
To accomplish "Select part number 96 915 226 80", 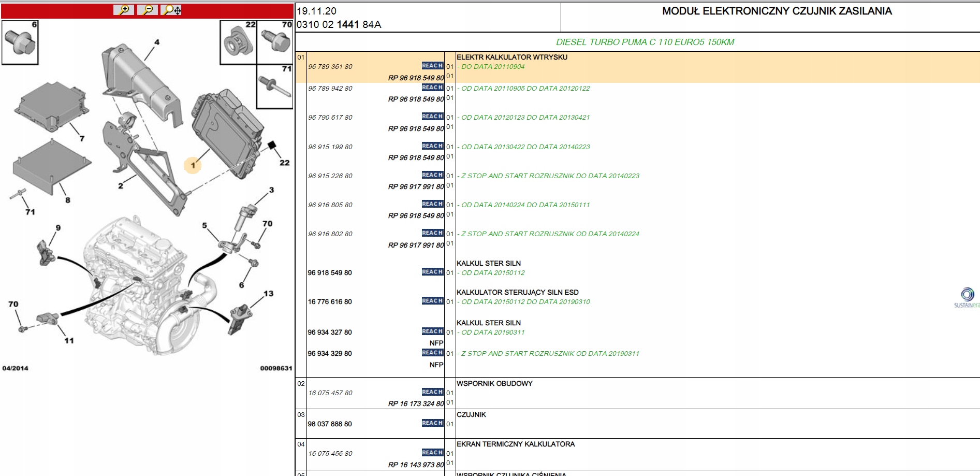I will [x=330, y=176].
